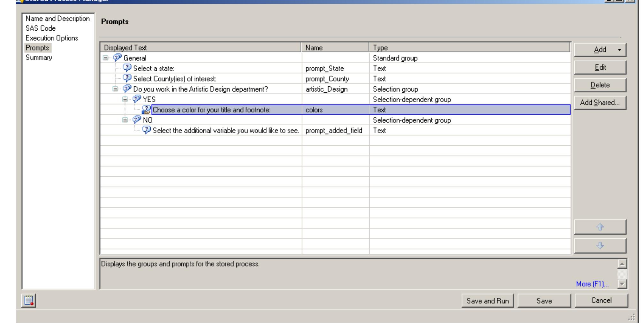This screenshot has width=644, height=323.
Task: Move selected prompt up with arrow button
Action: pyautogui.click(x=600, y=227)
